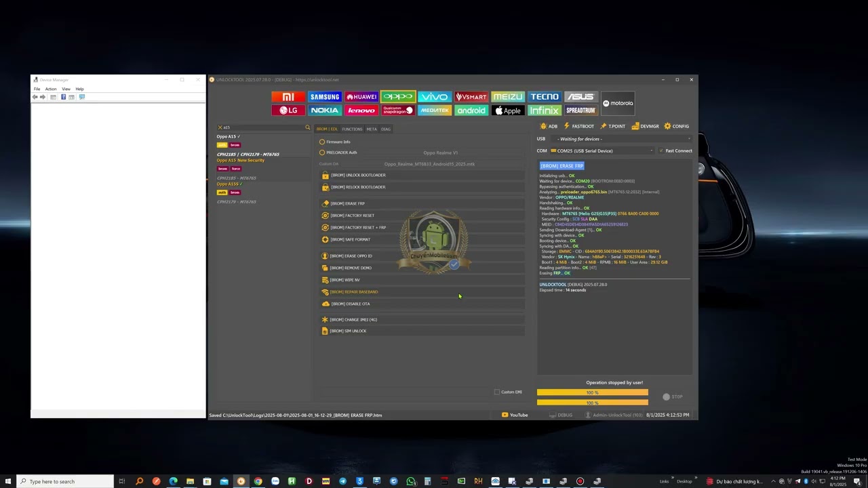This screenshot has height=488, width=868.
Task: Select the Lenovo brand logo
Action: point(361,110)
